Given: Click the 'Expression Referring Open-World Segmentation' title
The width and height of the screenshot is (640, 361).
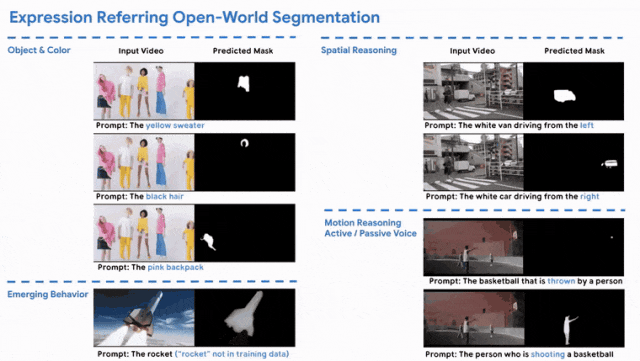Looking at the screenshot, I should [195, 18].
